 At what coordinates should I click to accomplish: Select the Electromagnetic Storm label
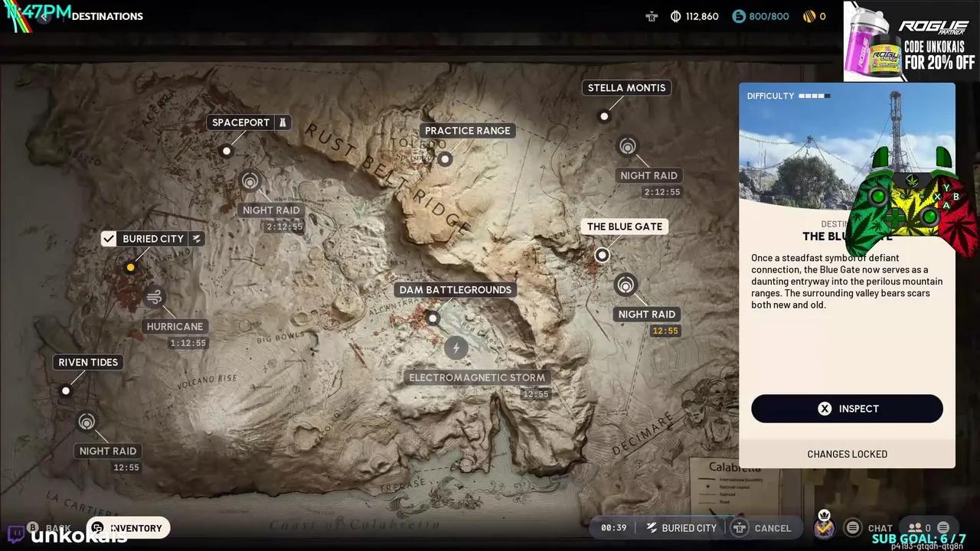pos(477,377)
